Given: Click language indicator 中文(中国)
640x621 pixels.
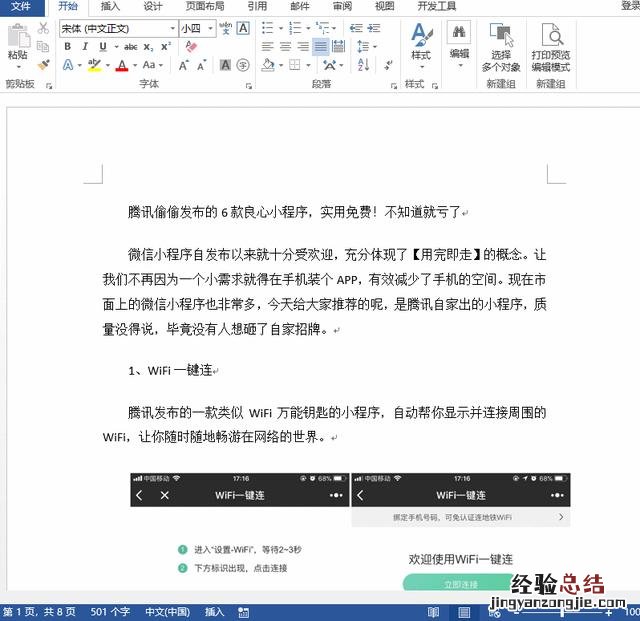Looking at the screenshot, I should point(168,612).
